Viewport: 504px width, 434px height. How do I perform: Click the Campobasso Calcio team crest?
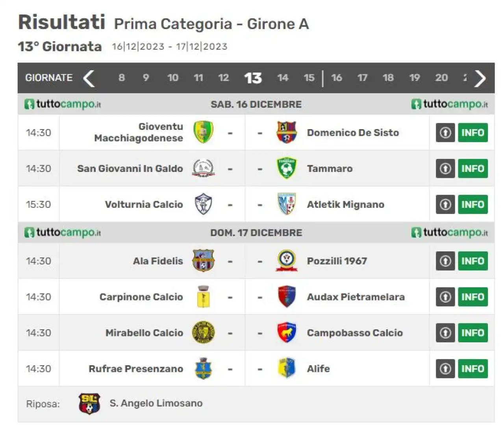(x=287, y=332)
